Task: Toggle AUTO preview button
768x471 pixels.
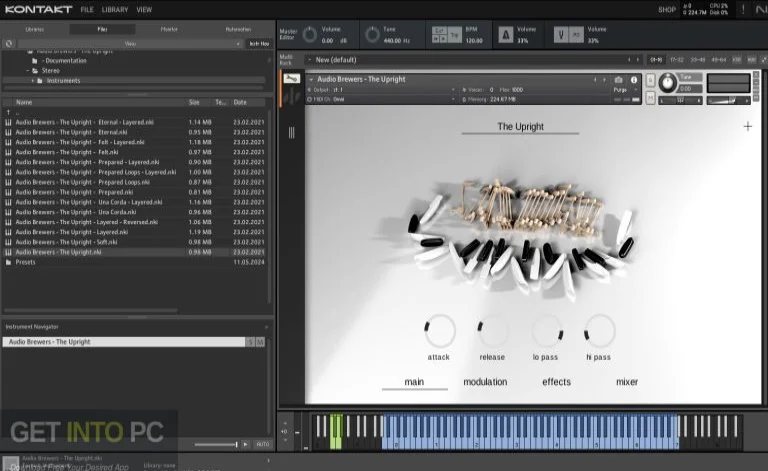Action: pyautogui.click(x=263, y=444)
